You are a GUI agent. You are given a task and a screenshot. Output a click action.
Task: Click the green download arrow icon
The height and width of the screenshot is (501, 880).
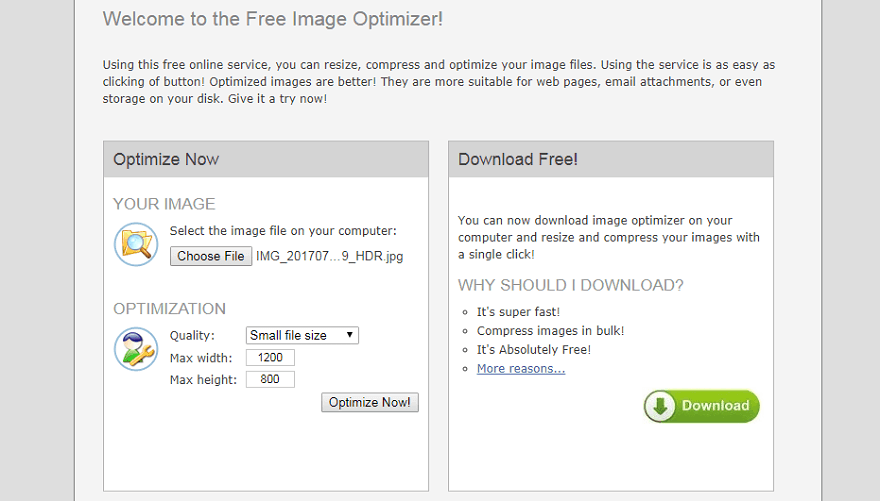tap(660, 406)
